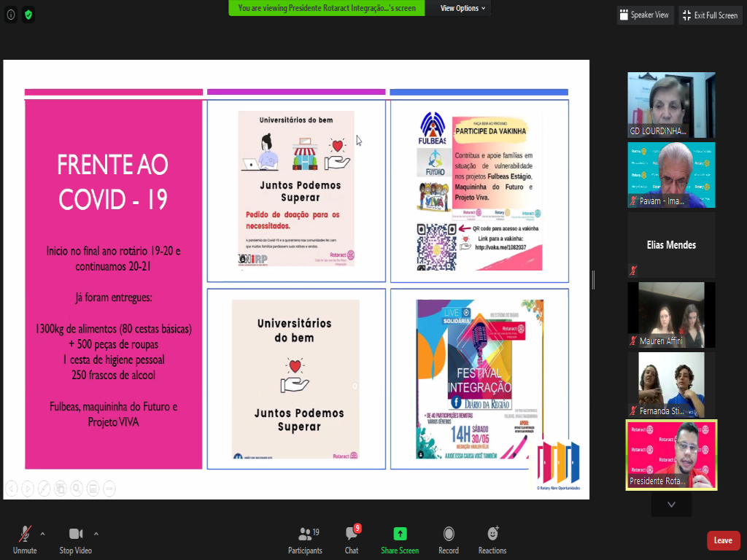Image resolution: width=747 pixels, height=560 pixels.
Task: Unmute the microphone
Action: (x=24, y=540)
